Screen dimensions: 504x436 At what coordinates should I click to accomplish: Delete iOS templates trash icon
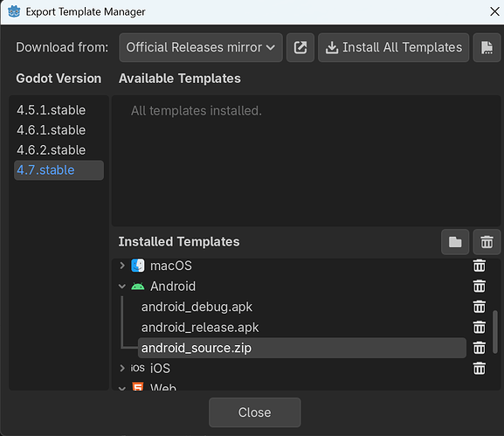pyautogui.click(x=479, y=369)
